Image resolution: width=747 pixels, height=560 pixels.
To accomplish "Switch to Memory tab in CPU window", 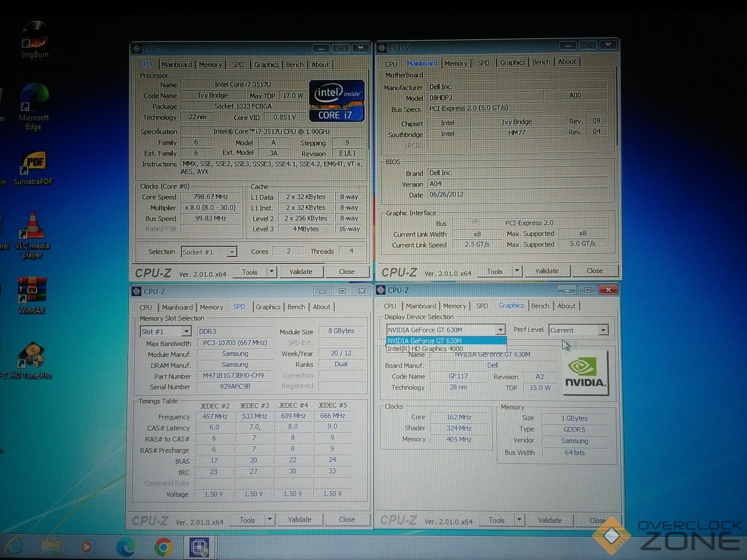I will tap(210, 64).
